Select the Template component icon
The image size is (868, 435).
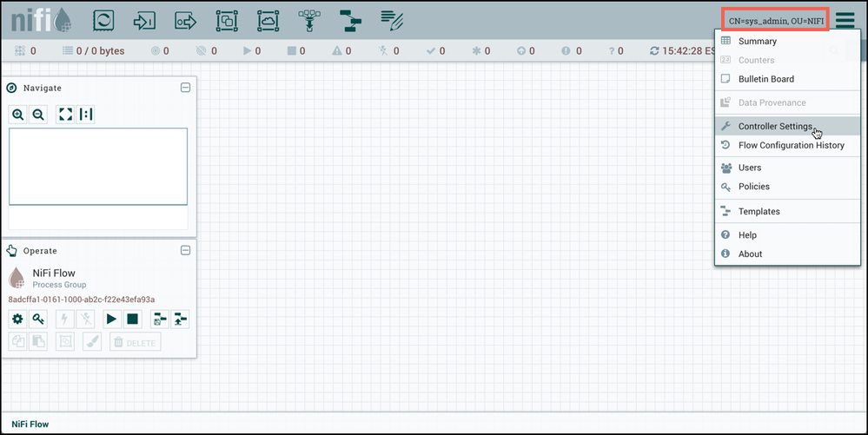(350, 21)
